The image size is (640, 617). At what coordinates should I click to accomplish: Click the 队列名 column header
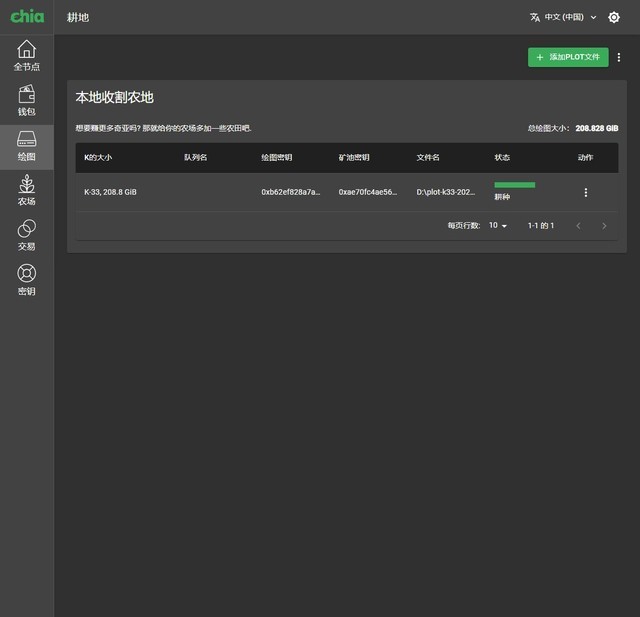(196, 158)
